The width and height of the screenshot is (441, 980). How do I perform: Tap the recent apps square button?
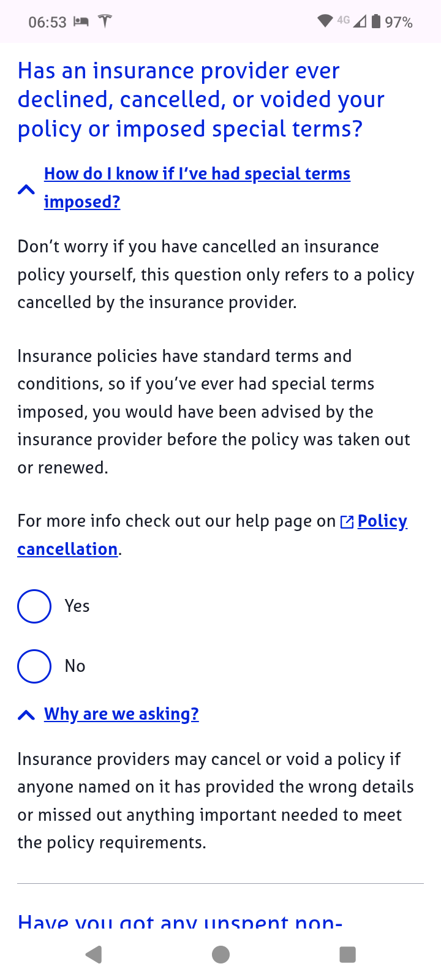pyautogui.click(x=347, y=954)
